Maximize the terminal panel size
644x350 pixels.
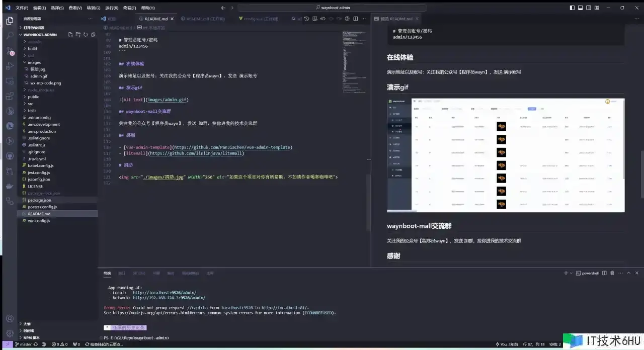(628, 273)
